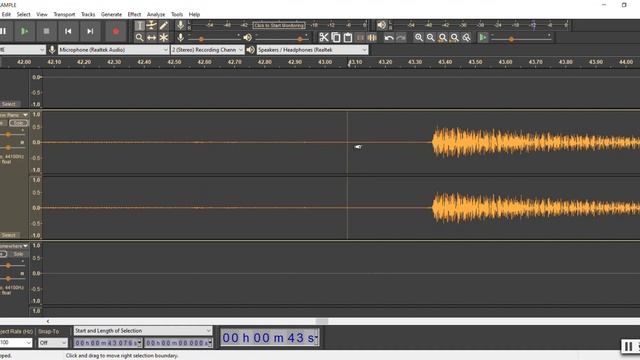This screenshot has width=640, height=360.
Task: Fit selection to window width
Action: 442,38
